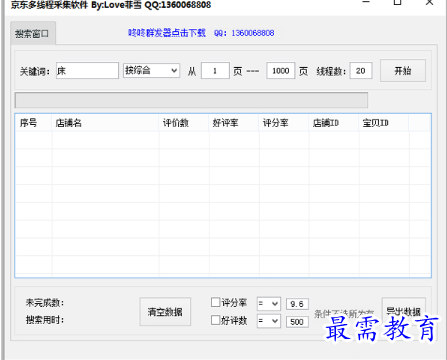The width and height of the screenshot is (447, 360).
Task: Enable the 评分率 filter checkbox
Action: click(x=216, y=302)
